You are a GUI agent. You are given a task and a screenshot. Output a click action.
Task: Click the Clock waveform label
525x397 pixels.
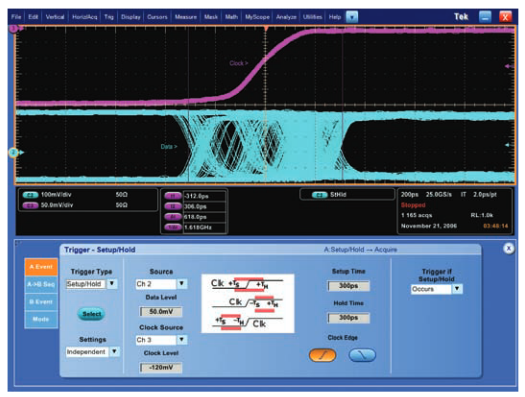pyautogui.click(x=239, y=63)
